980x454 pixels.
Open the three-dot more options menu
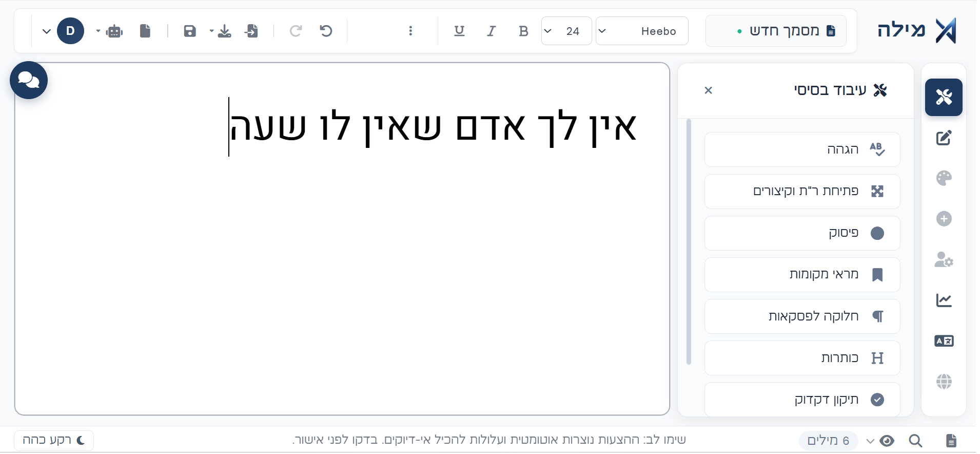pos(410,31)
